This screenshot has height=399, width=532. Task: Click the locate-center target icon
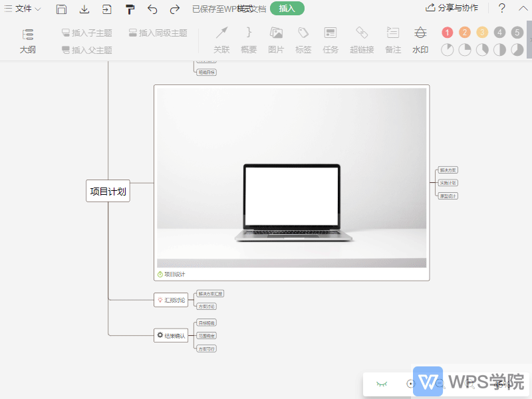coord(410,384)
